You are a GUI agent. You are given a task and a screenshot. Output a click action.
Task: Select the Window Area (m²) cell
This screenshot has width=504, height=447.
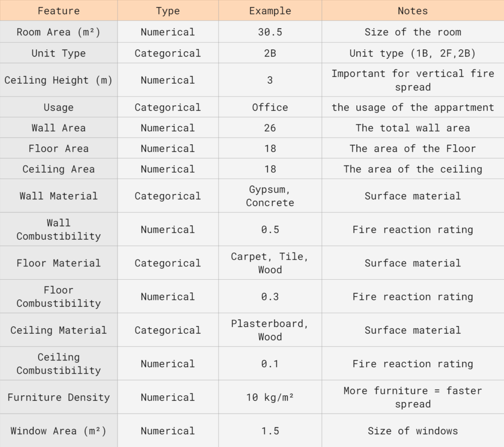tap(59, 431)
